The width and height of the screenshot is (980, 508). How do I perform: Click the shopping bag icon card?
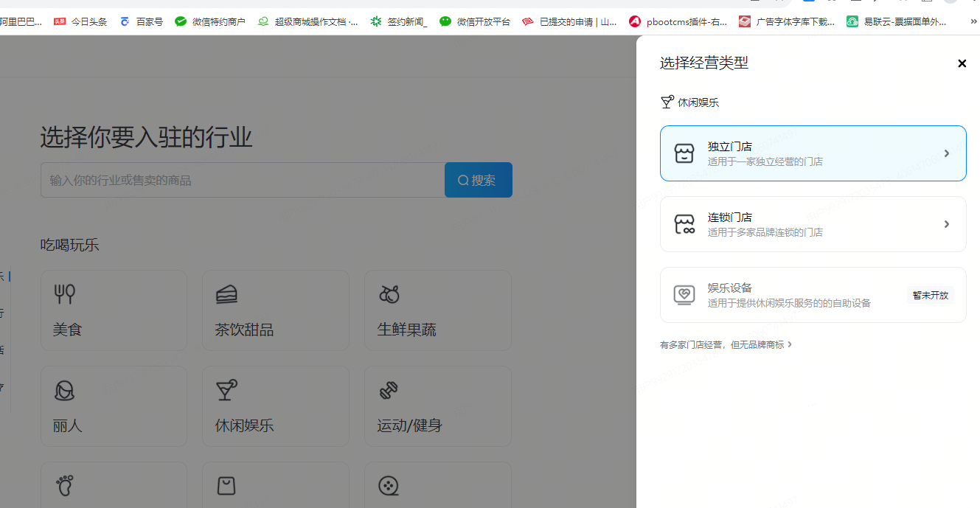[276, 484]
